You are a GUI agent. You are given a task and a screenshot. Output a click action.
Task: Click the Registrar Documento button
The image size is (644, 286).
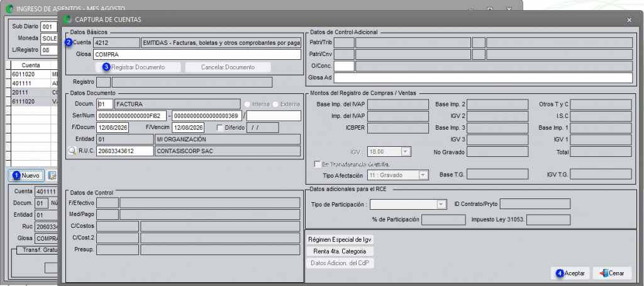coord(138,67)
